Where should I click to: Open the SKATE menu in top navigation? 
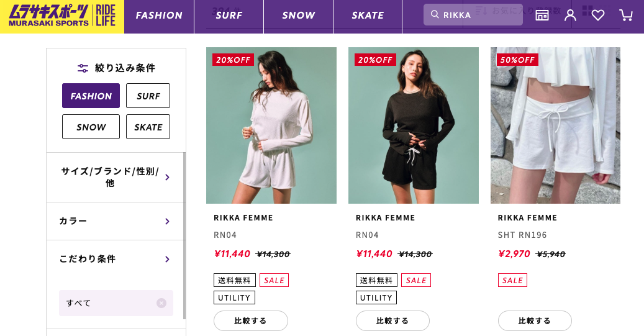tap(368, 16)
